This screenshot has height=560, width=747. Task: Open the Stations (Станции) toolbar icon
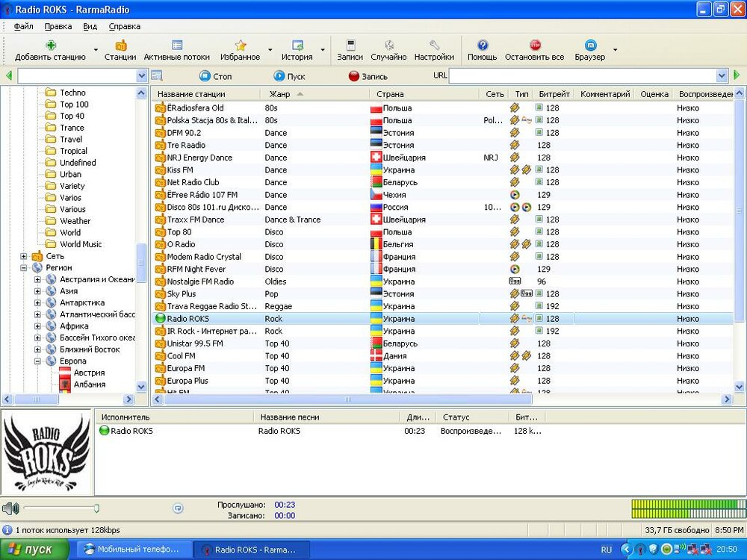[x=120, y=46]
